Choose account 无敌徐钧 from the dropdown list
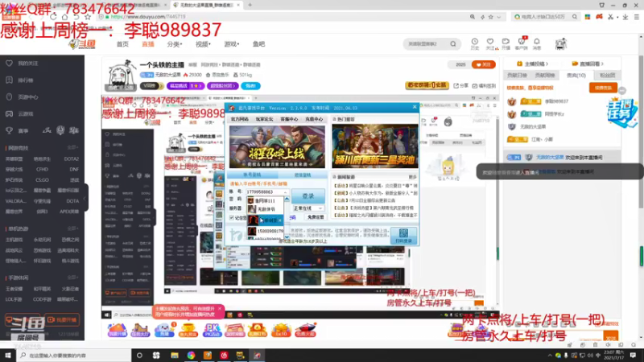 (x=265, y=209)
